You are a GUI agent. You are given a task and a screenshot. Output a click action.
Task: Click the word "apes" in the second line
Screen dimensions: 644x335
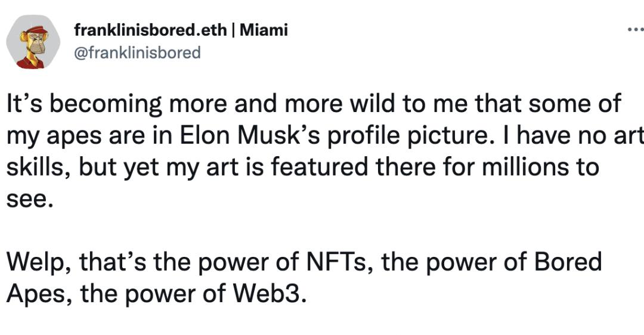coord(72,137)
